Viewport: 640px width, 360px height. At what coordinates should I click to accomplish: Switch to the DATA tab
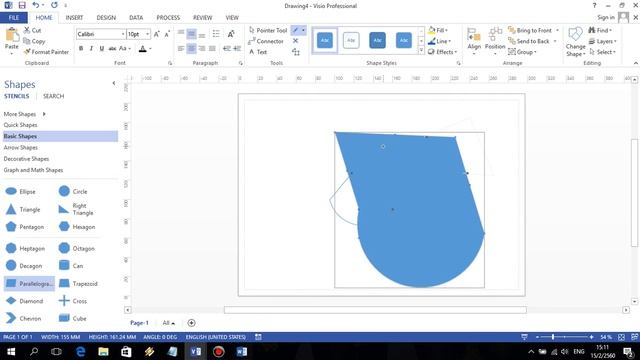(136, 18)
